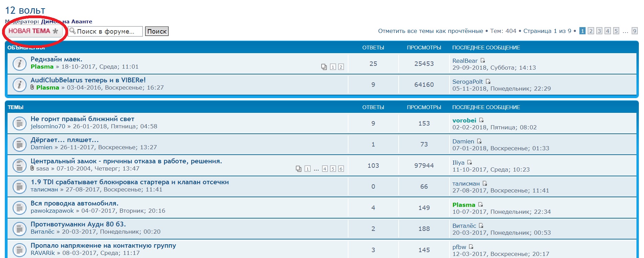Click announcement icon of AudiClubBelarus topic

pos(19,84)
